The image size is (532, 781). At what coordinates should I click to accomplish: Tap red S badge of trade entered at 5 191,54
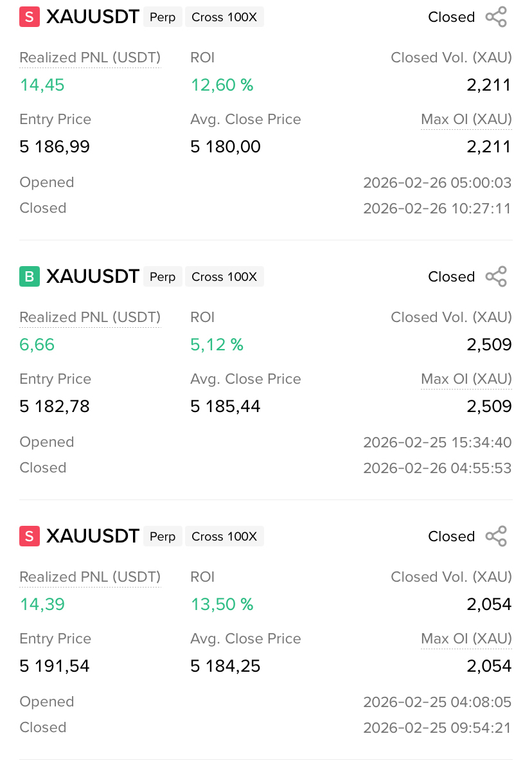[30, 537]
